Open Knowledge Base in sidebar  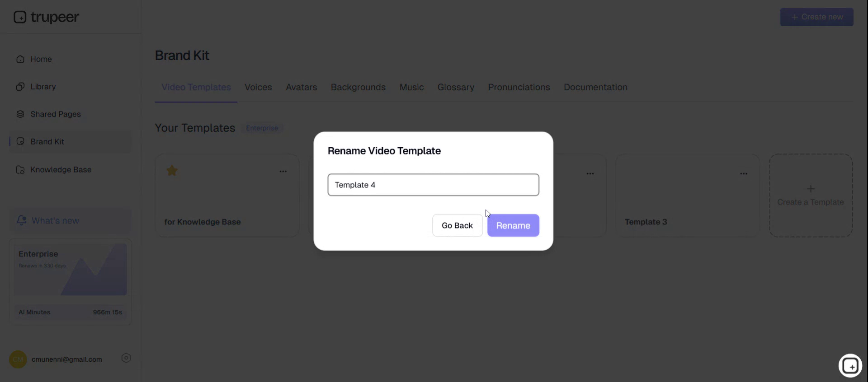click(x=61, y=170)
